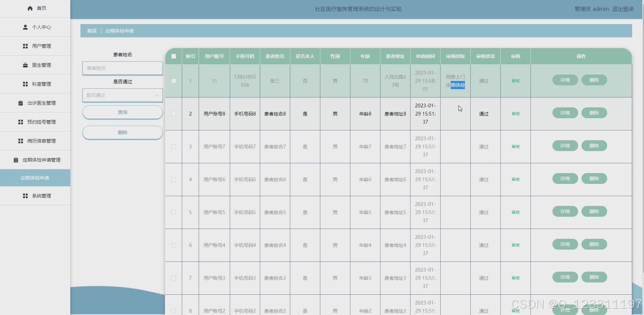This screenshot has width=644, height=315.
Task: Click the document icon beside 定期体检申请管理
Action: click(x=16, y=160)
